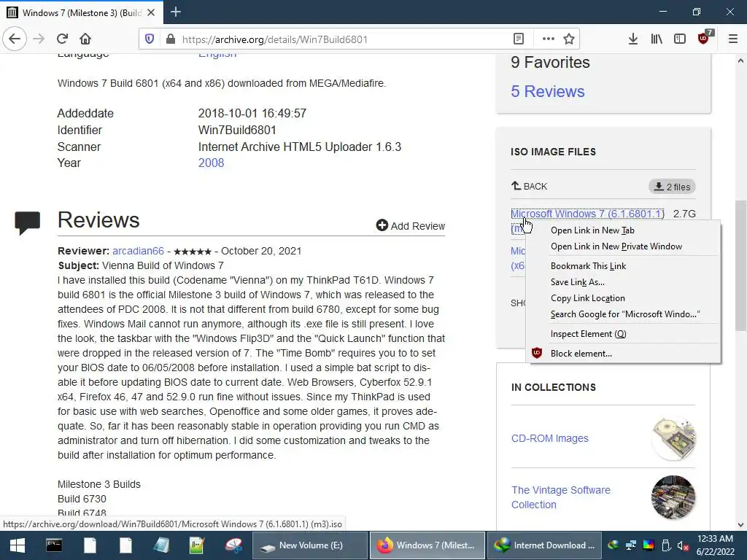Click the Addeddate value 2018-10-01 16:49:57
The image size is (747, 560).
[x=252, y=113]
